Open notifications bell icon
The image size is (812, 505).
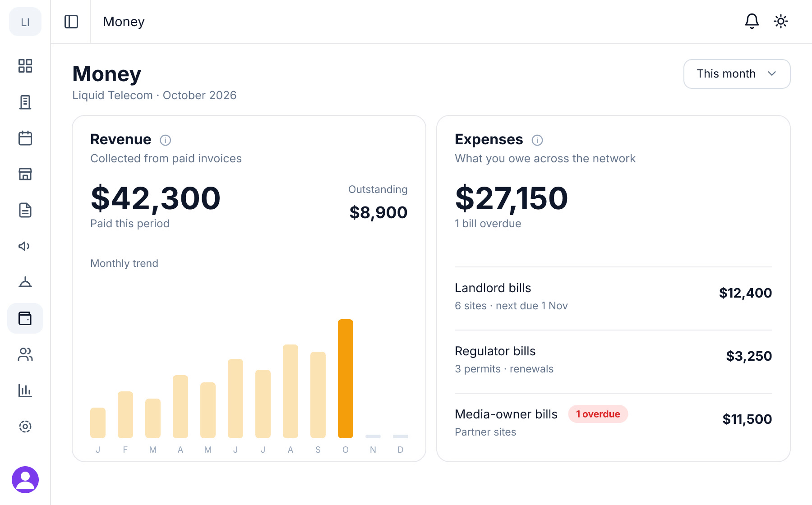coord(752,21)
